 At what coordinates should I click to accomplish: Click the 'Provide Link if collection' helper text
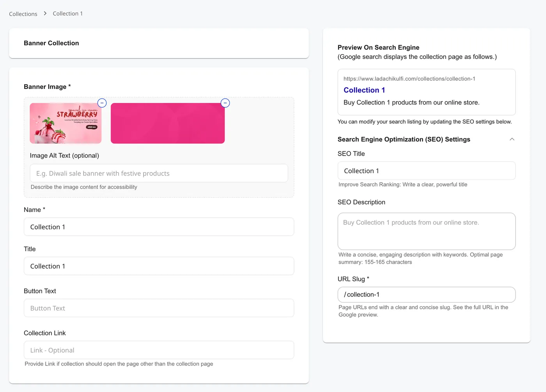[x=119, y=364]
